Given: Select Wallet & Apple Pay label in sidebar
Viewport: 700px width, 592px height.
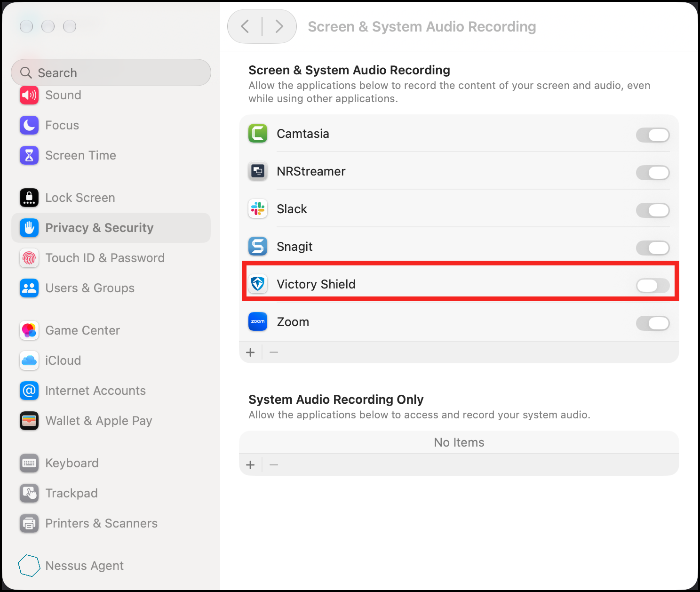Looking at the screenshot, I should point(99,421).
